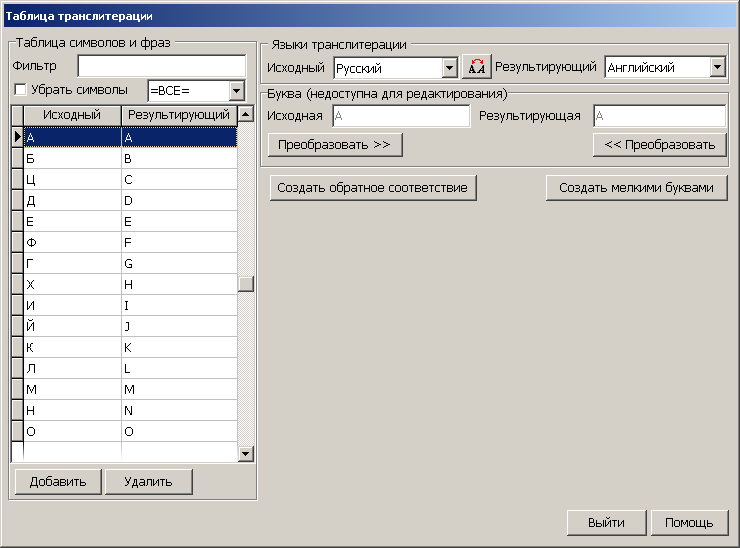Click 'Создать мелкими буквами' button
The image size is (740, 548).
click(636, 188)
